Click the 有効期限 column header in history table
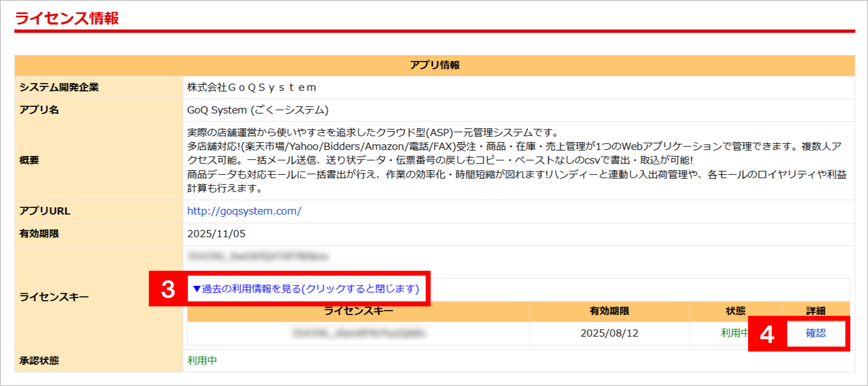 tap(609, 311)
